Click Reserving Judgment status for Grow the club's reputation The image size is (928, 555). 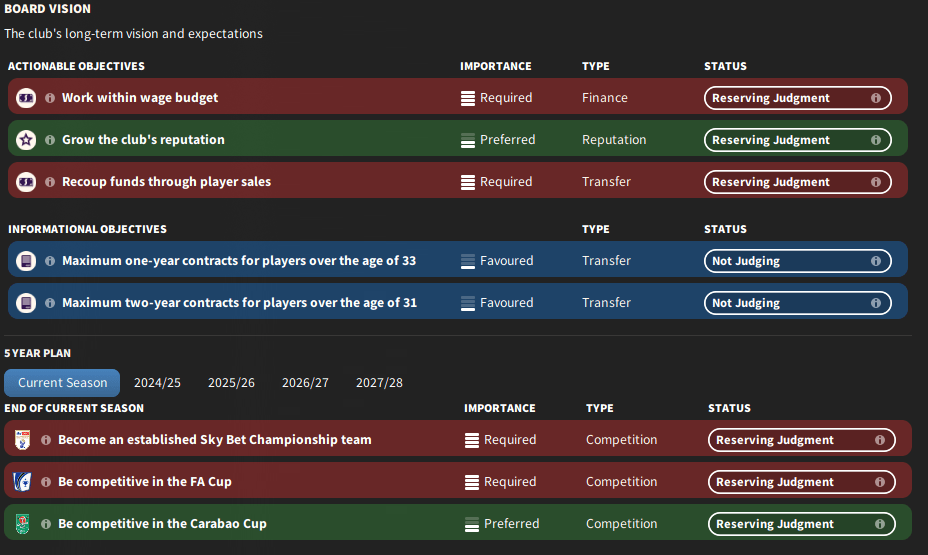[797, 140]
